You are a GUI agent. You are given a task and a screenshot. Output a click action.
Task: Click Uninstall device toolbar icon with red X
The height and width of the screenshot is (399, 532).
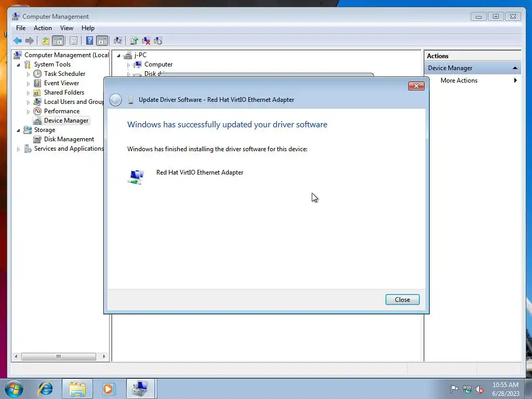coord(146,41)
